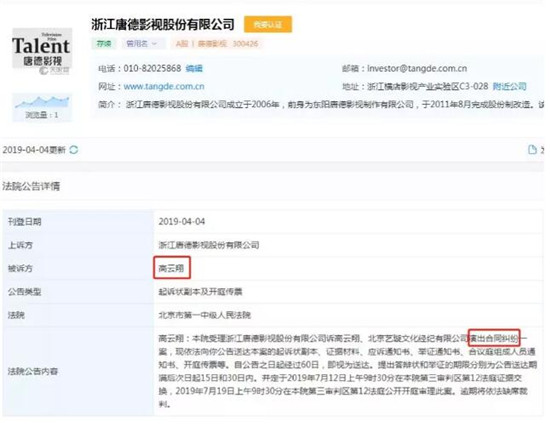Click the defendant name 高云翔
Image resolution: width=550 pixels, height=426 pixels.
(171, 268)
